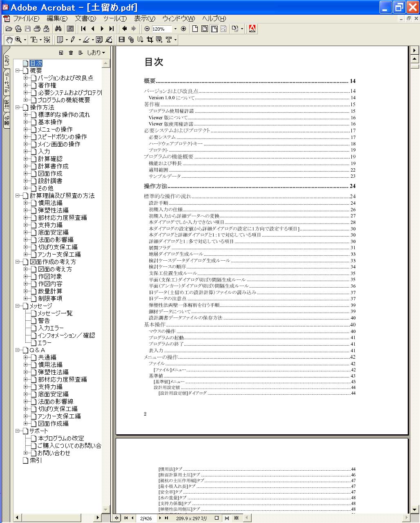Screen dimensions: 420x523
Task: Click the zoom in plus button
Action: (x=183, y=29)
